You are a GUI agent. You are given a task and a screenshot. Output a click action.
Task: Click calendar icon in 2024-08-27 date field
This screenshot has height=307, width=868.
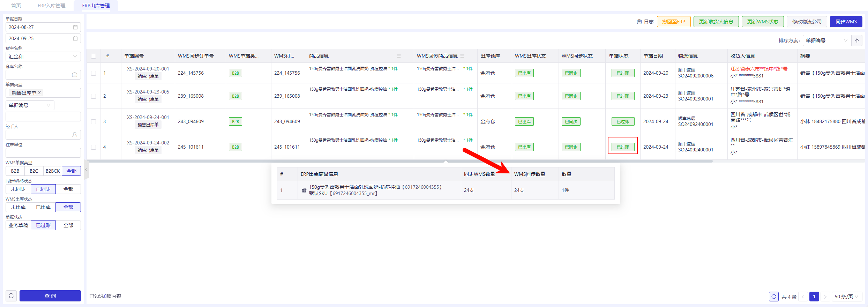(75, 27)
